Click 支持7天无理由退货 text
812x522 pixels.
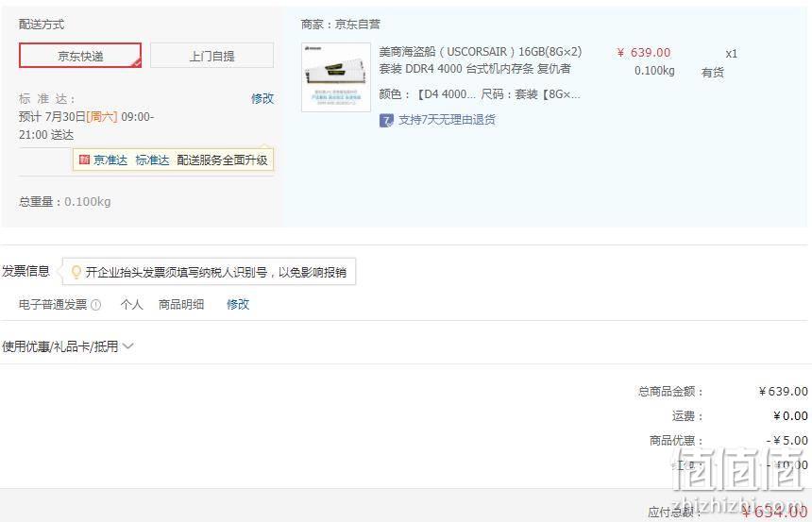[x=447, y=120]
